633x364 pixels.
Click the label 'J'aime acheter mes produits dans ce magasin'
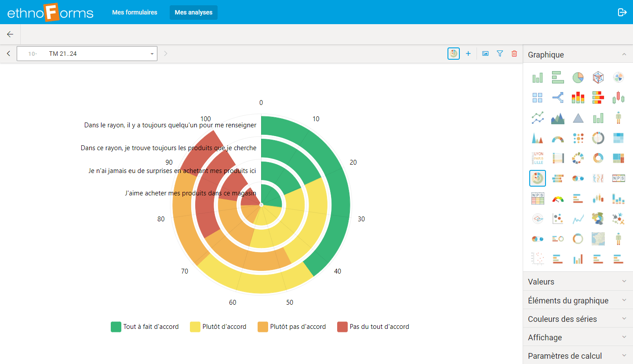(x=191, y=193)
